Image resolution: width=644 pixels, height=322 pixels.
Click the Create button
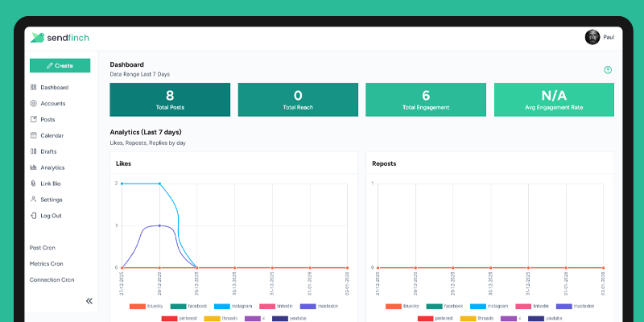[x=60, y=65]
